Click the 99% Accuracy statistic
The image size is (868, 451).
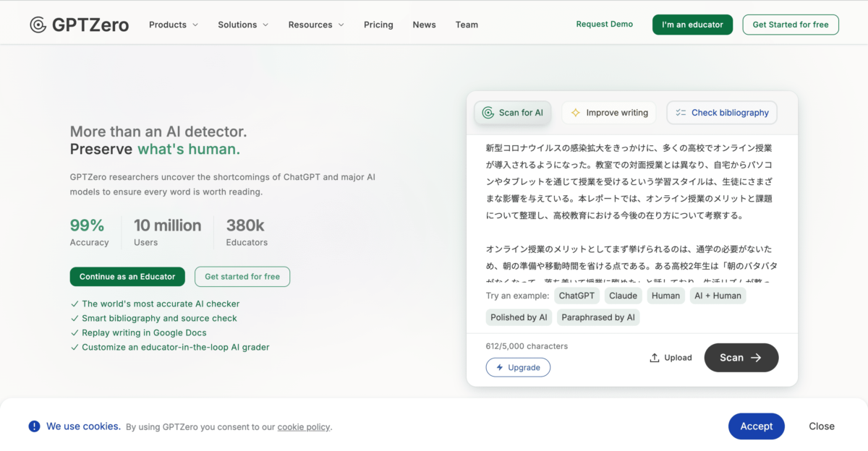tap(89, 233)
